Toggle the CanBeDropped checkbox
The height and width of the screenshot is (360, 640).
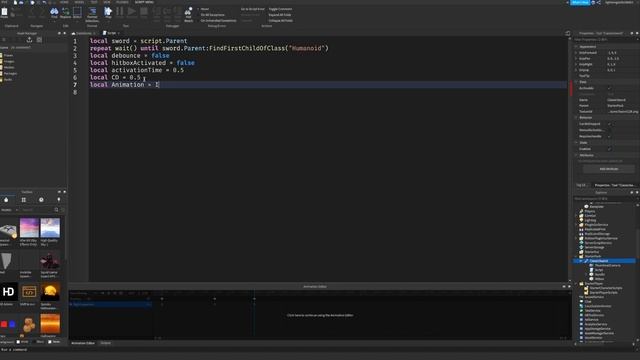tap(609, 124)
